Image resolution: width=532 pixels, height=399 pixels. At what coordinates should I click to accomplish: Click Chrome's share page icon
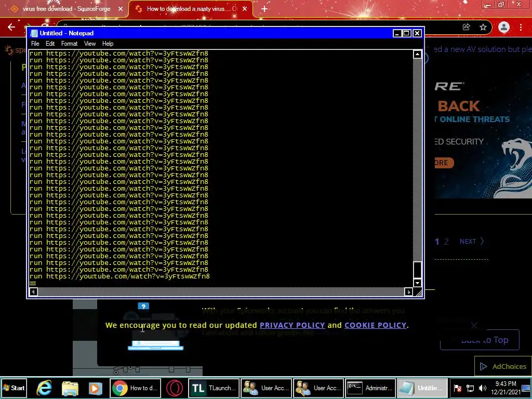point(467,27)
